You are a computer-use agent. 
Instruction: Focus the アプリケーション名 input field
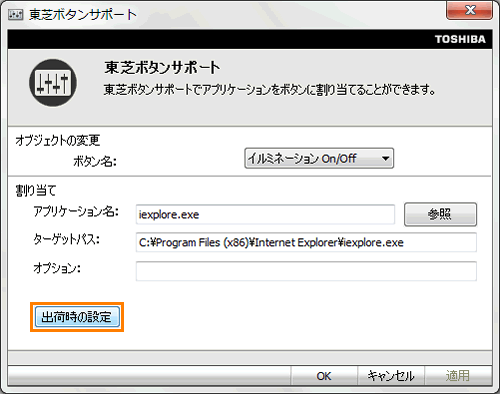pos(265,214)
